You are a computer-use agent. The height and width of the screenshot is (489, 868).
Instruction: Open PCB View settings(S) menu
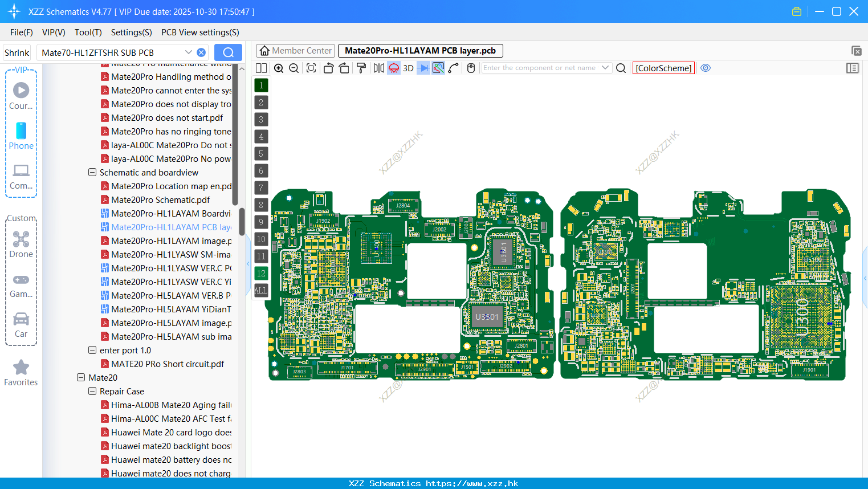pos(200,32)
